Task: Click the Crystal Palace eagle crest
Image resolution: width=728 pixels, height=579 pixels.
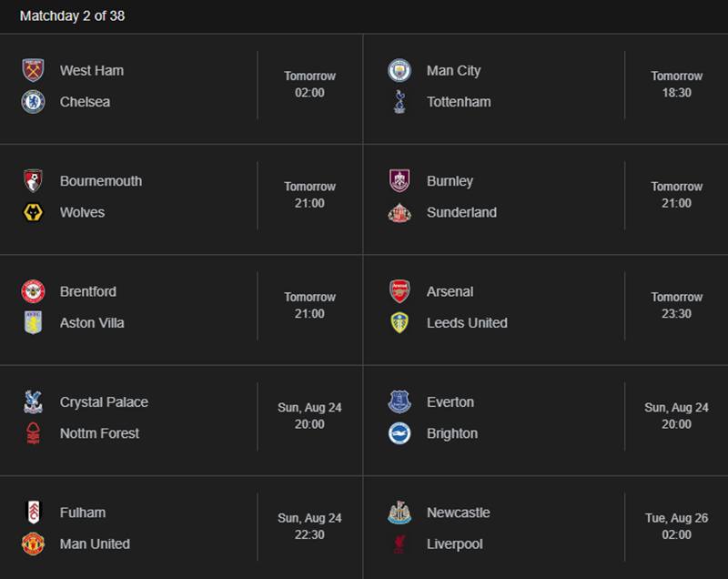Action: (x=33, y=401)
